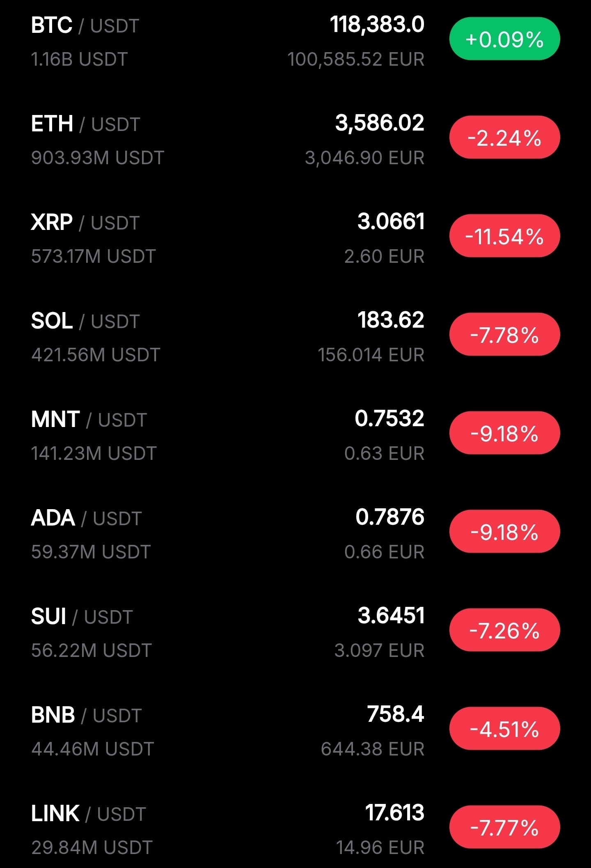Click the ETH volume 903.93M USDT
The width and height of the screenshot is (591, 868).
[x=98, y=158]
